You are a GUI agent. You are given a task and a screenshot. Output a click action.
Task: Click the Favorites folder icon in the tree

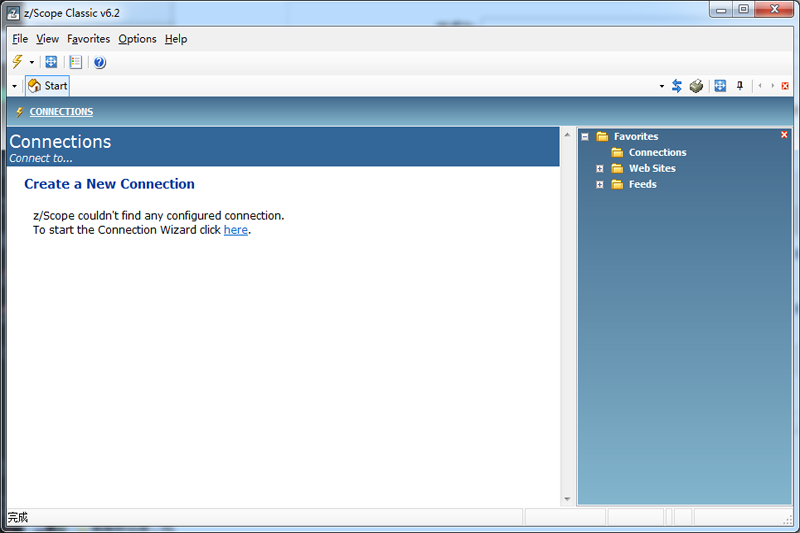(x=603, y=136)
